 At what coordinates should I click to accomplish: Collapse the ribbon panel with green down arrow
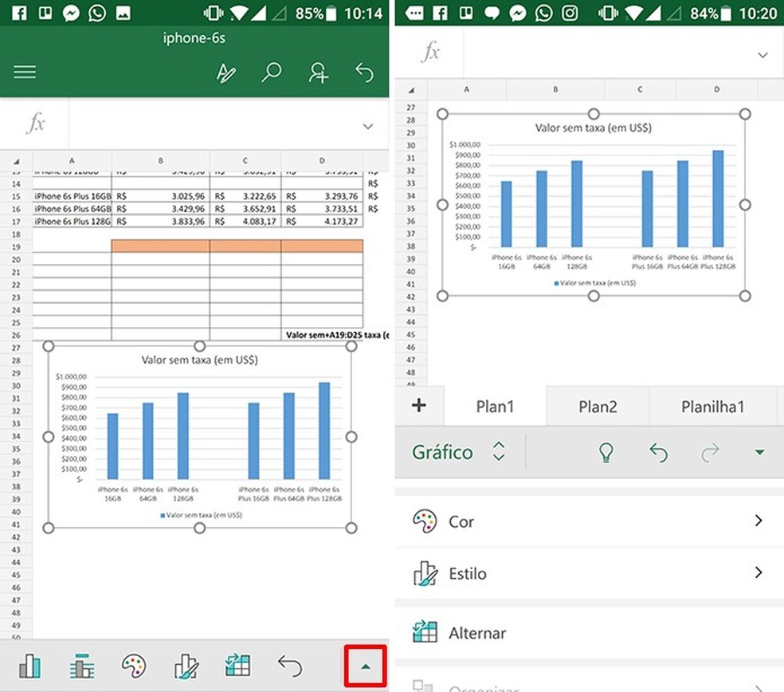click(759, 452)
